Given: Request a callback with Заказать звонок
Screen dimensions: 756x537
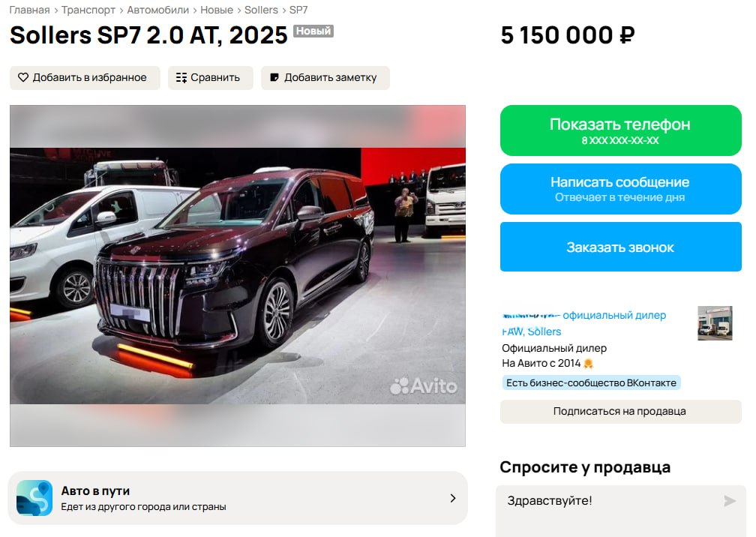Looking at the screenshot, I should [620, 247].
